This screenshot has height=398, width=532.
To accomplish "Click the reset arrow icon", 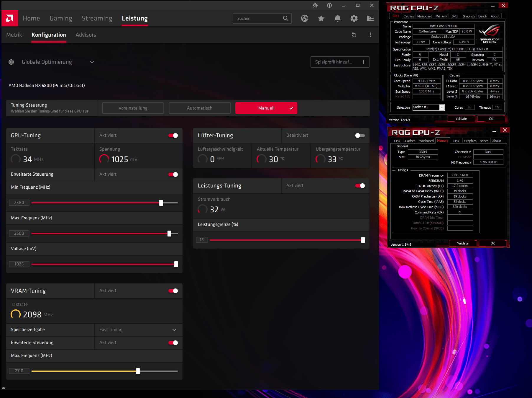I will [x=354, y=35].
